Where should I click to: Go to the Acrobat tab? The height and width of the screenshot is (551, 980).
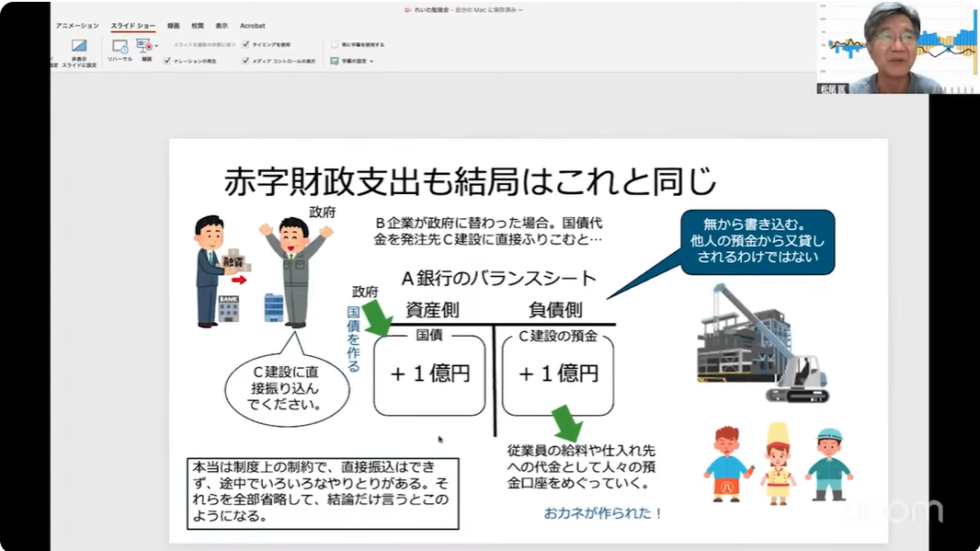pyautogui.click(x=252, y=26)
